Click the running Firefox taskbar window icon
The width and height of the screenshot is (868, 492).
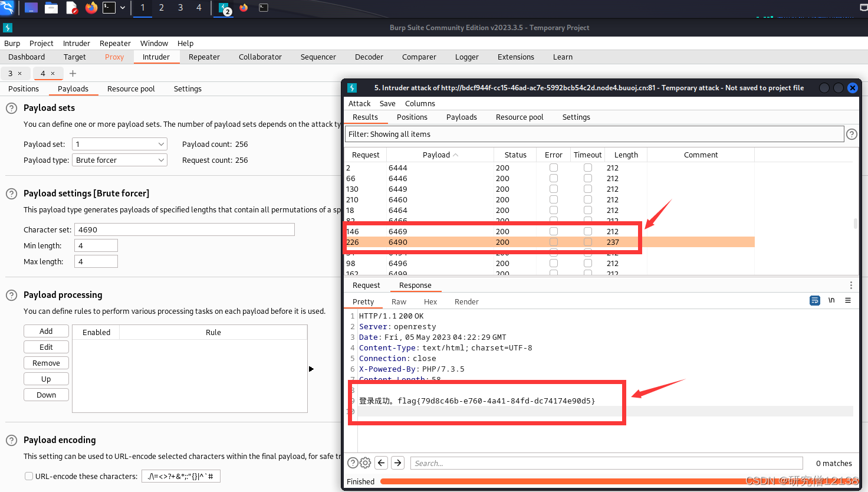click(x=244, y=8)
